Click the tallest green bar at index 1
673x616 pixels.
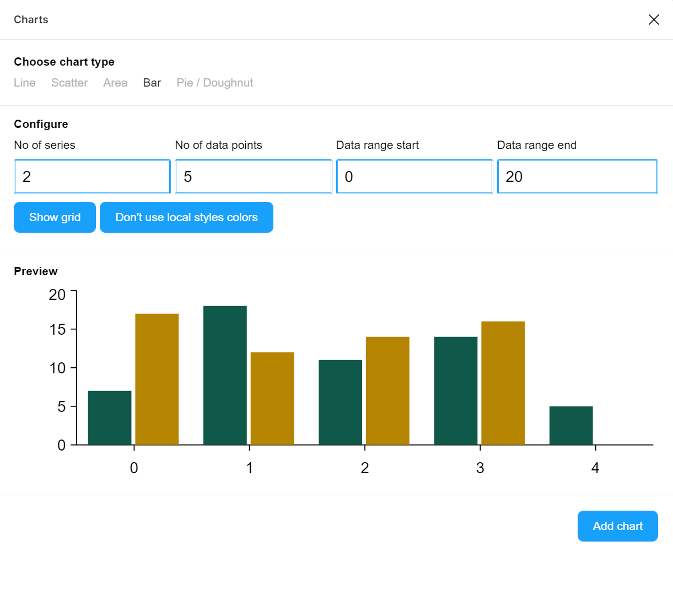[x=225, y=375]
